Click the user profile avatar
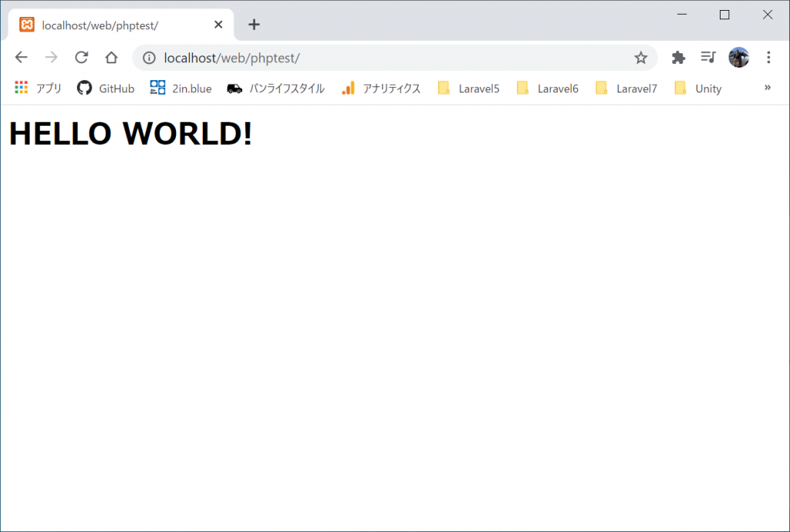The image size is (790, 532). [738, 58]
